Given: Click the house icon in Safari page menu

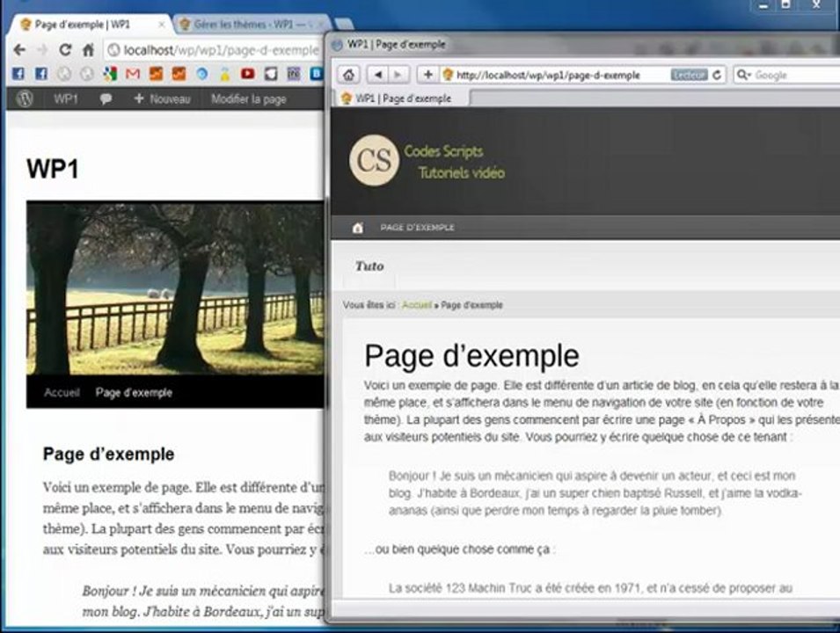Looking at the screenshot, I should [357, 228].
